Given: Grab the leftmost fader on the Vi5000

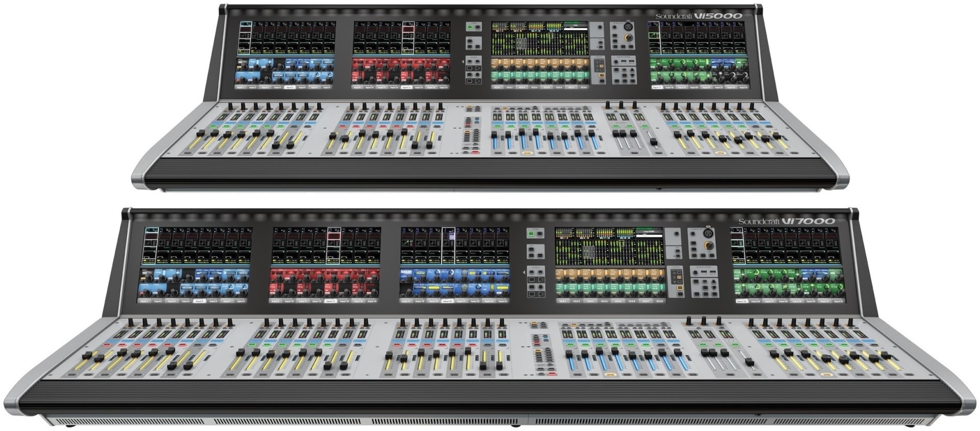Looking at the screenshot, I should click(x=200, y=133).
